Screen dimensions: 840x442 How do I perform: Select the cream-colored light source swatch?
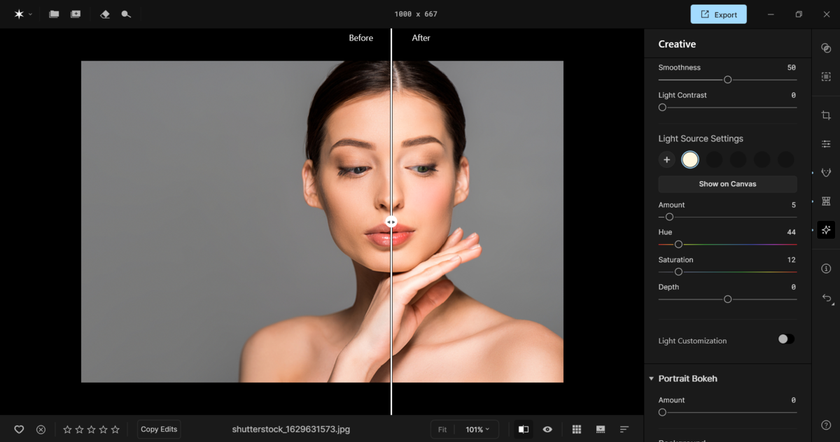pyautogui.click(x=690, y=160)
